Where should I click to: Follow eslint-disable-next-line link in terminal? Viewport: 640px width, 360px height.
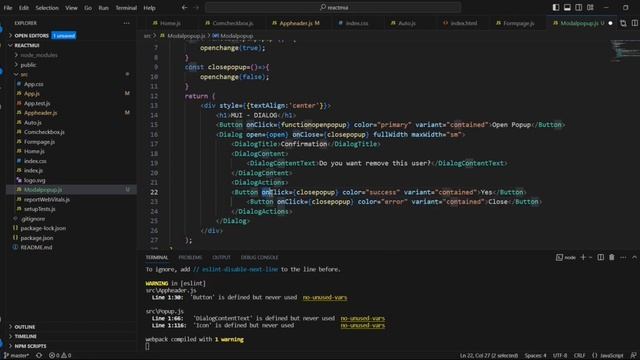(240, 269)
